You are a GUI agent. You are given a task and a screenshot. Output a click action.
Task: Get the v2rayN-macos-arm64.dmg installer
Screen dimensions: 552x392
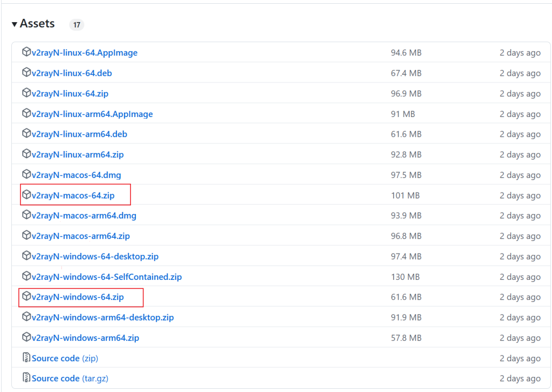point(84,216)
